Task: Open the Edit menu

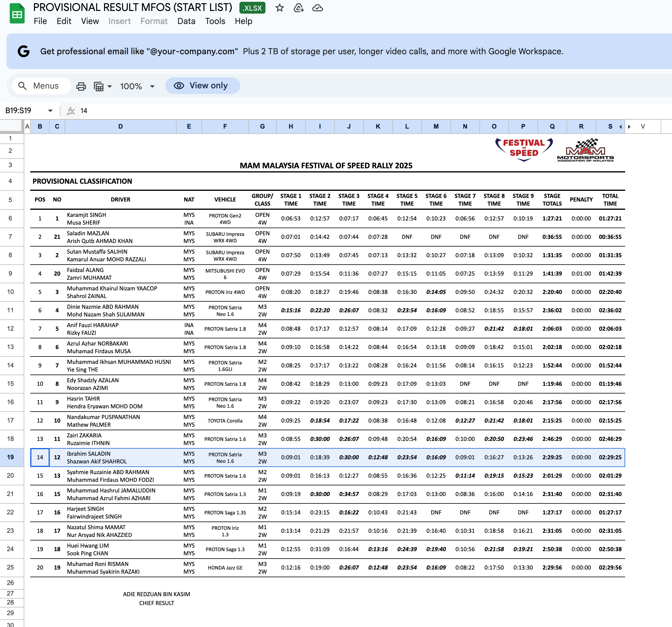Action: tap(64, 21)
